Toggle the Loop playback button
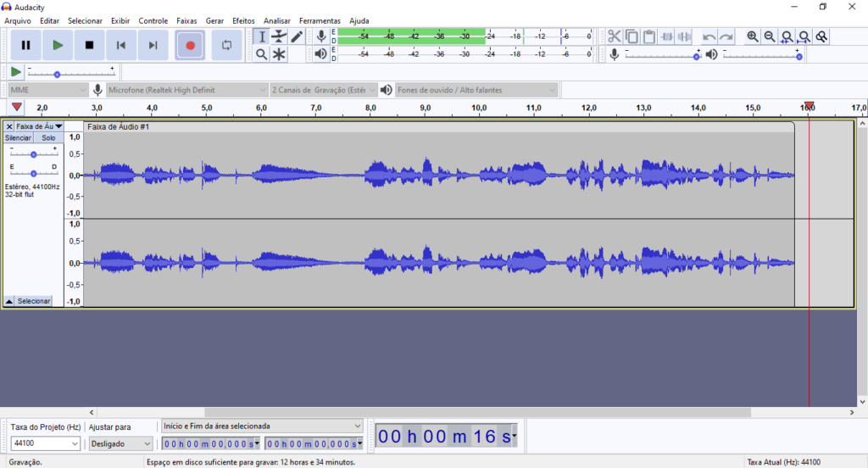This screenshot has height=468, width=868. pos(226,45)
